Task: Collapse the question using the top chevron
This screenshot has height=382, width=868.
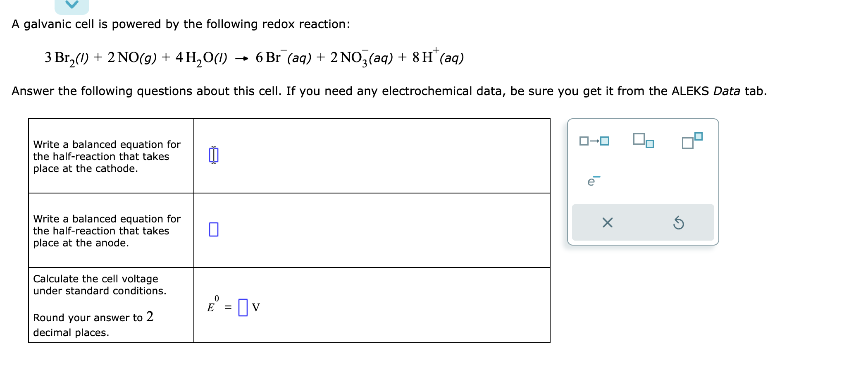Action: click(x=72, y=5)
